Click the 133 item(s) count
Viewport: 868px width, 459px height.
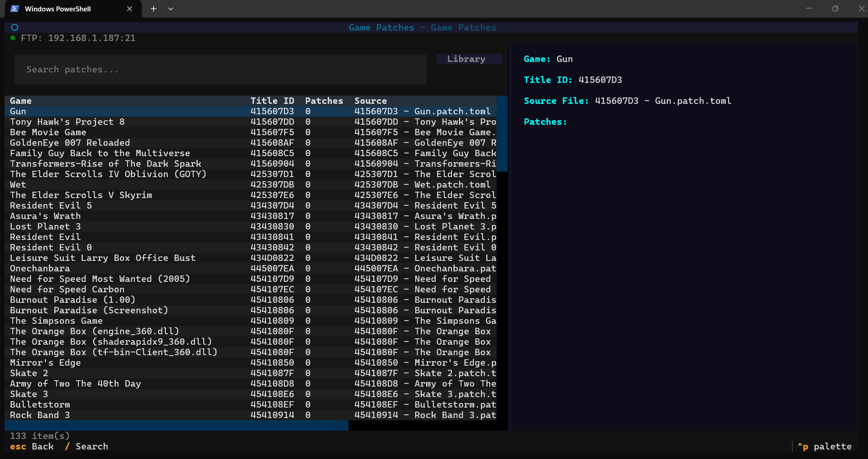40,436
